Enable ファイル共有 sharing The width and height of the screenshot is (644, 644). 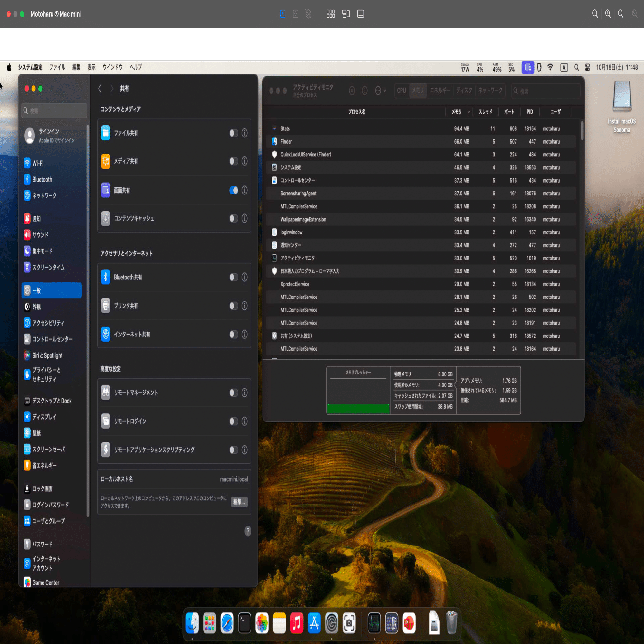click(234, 133)
